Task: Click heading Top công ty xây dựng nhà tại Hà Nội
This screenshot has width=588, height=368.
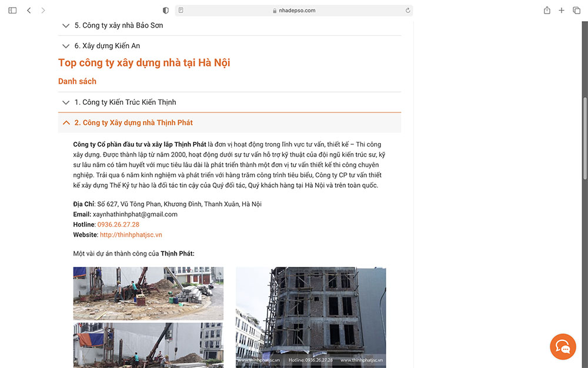Action: point(144,63)
